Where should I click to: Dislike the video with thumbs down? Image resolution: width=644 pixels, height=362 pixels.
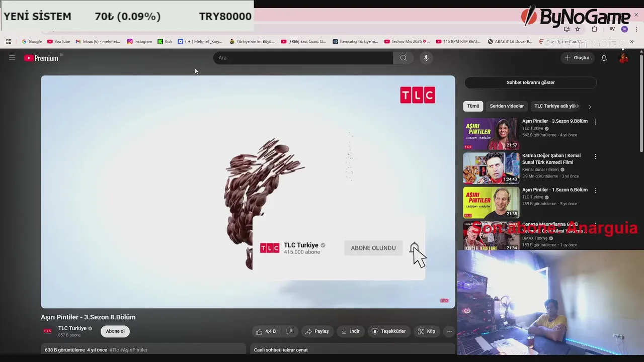pos(289,331)
